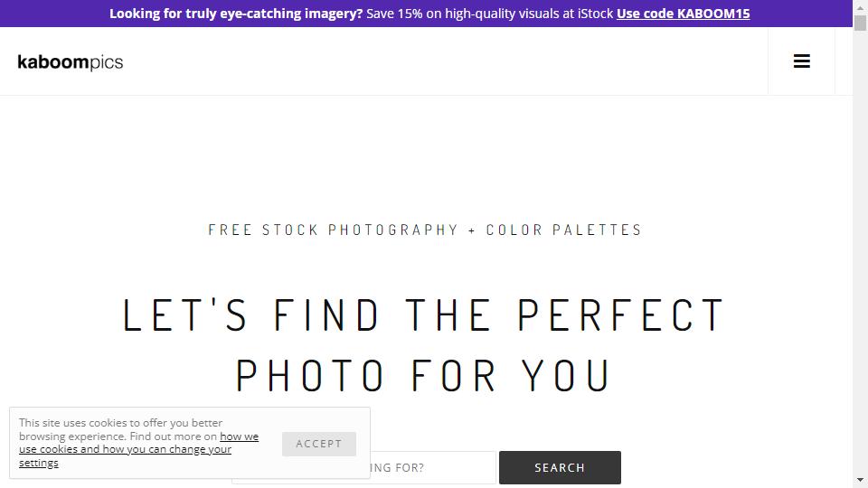The height and width of the screenshot is (488, 868).
Task: Click the scrollbar up arrow
Action: click(x=860, y=6)
